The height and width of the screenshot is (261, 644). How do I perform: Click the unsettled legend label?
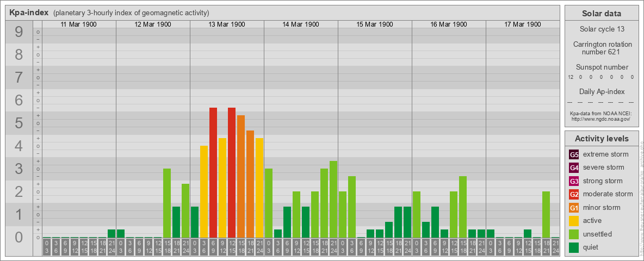(x=597, y=234)
